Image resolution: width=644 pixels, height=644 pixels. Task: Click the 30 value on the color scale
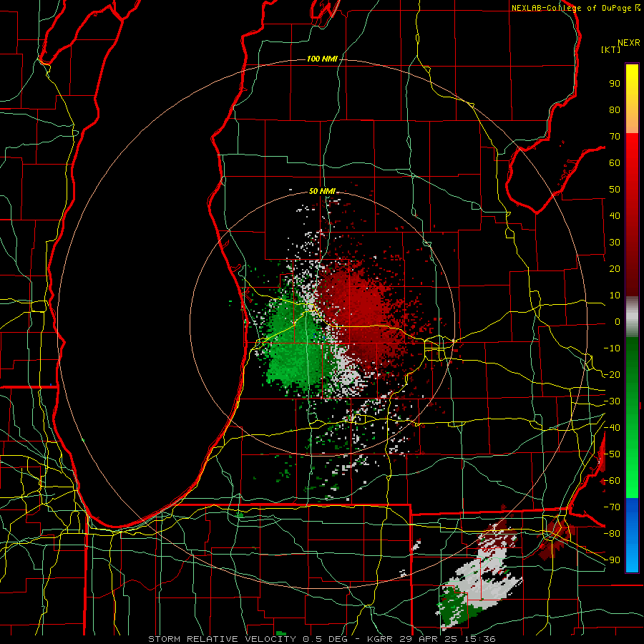615,243
